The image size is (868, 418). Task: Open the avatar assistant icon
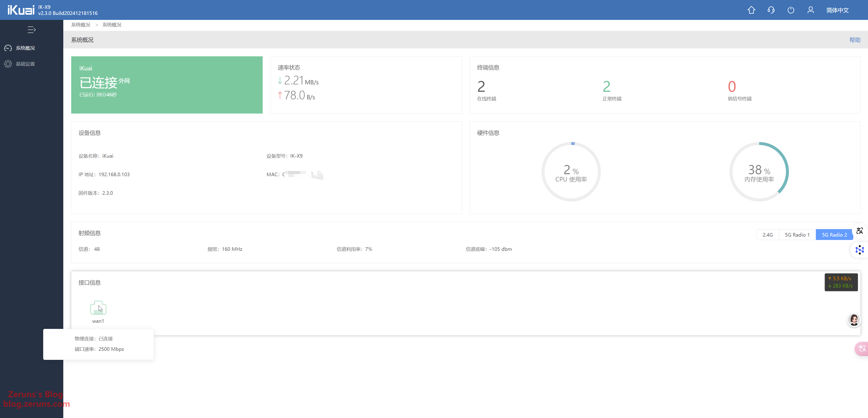(x=854, y=320)
